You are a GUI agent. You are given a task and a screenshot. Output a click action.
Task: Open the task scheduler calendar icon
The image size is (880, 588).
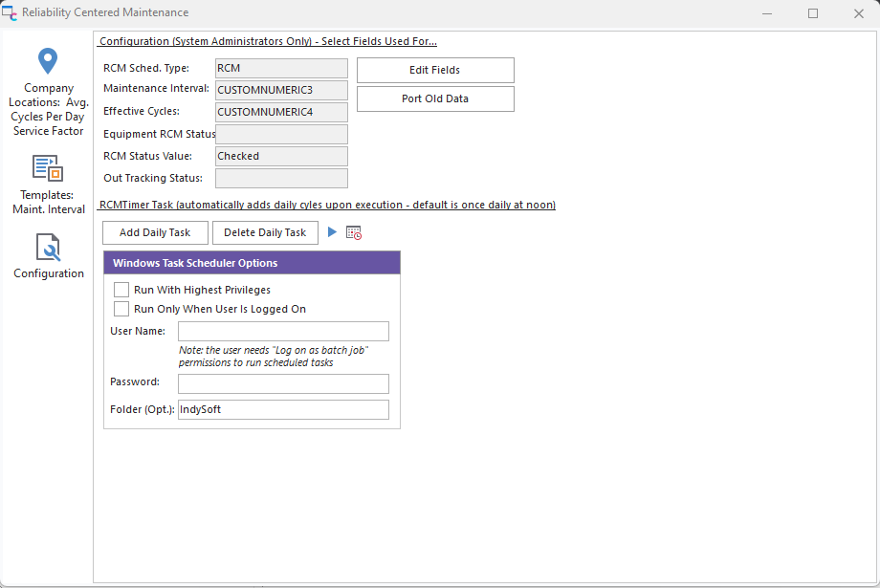pyautogui.click(x=354, y=232)
